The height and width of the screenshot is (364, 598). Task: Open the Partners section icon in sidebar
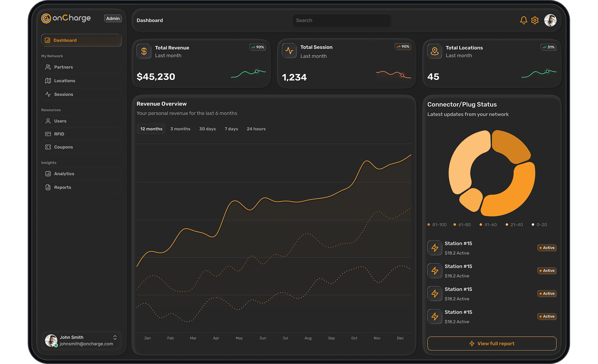point(48,67)
